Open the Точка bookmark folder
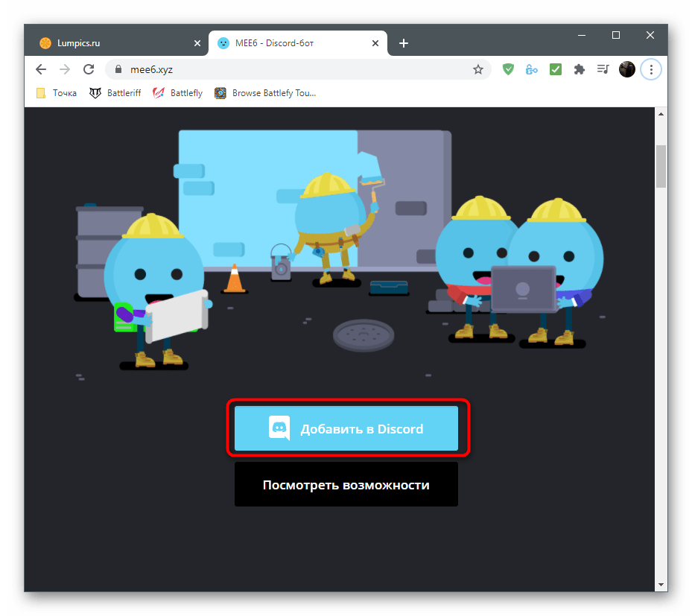The image size is (692, 616). tap(57, 93)
